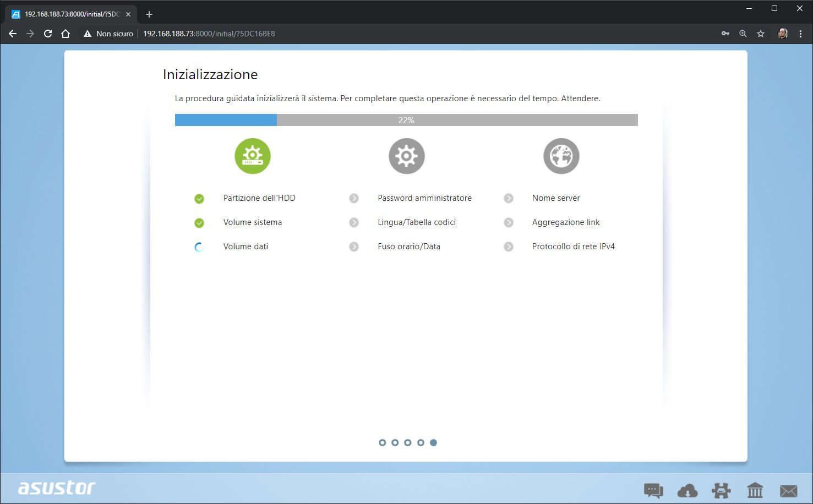
Task: Open a new browser tab
Action: (149, 14)
